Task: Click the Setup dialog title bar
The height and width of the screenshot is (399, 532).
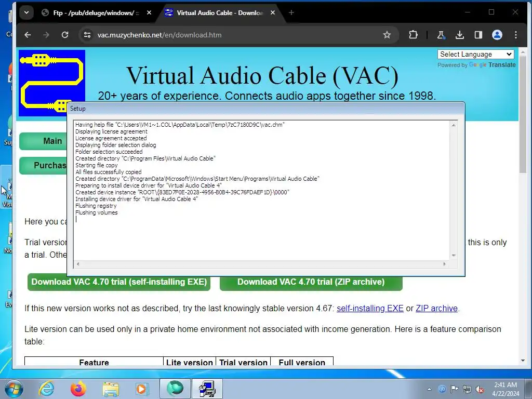Action: [266, 109]
